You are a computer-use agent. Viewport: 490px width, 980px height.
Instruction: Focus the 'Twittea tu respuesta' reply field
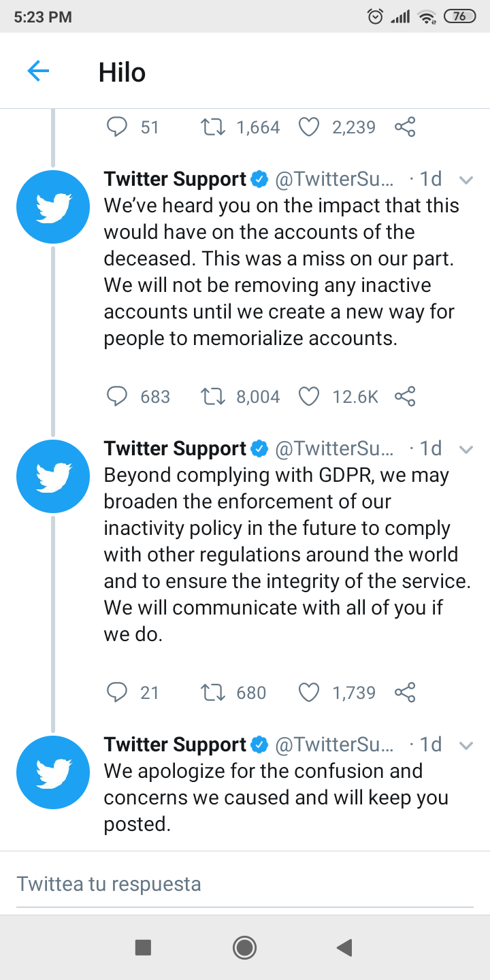(x=245, y=884)
